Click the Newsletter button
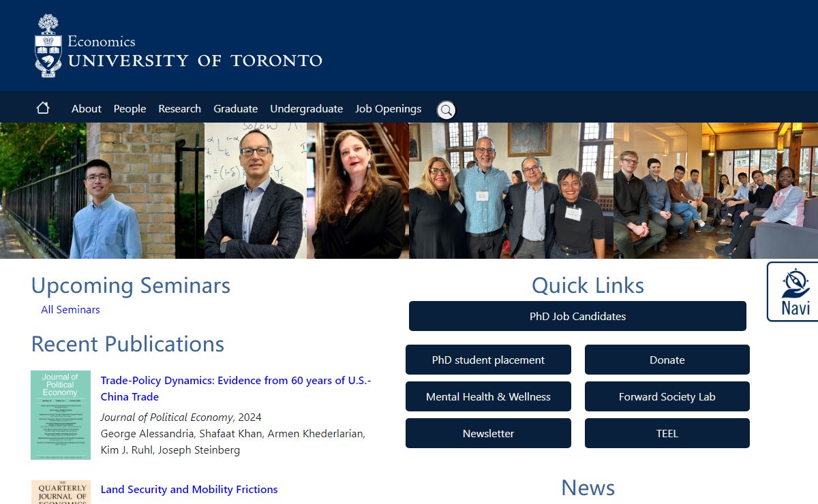818x504 pixels. point(488,433)
